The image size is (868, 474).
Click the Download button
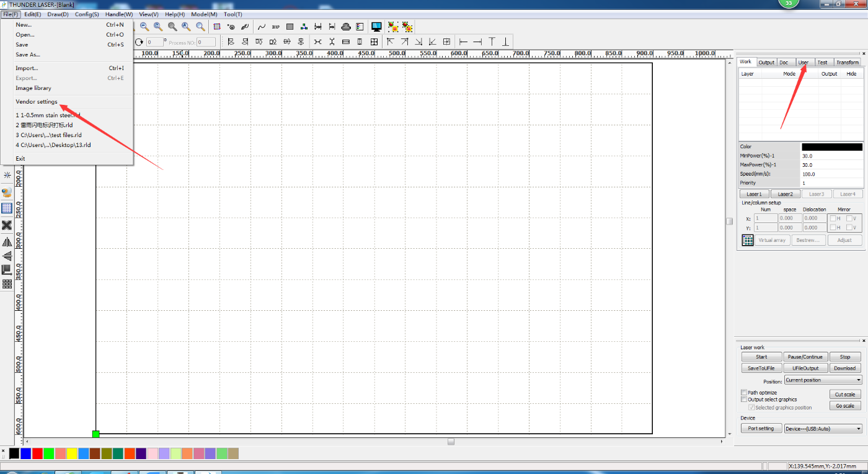[844, 368]
